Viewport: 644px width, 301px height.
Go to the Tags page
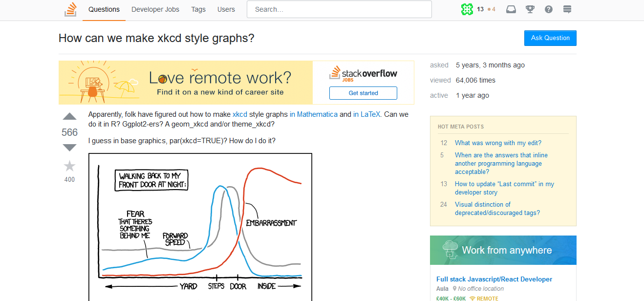point(198,9)
